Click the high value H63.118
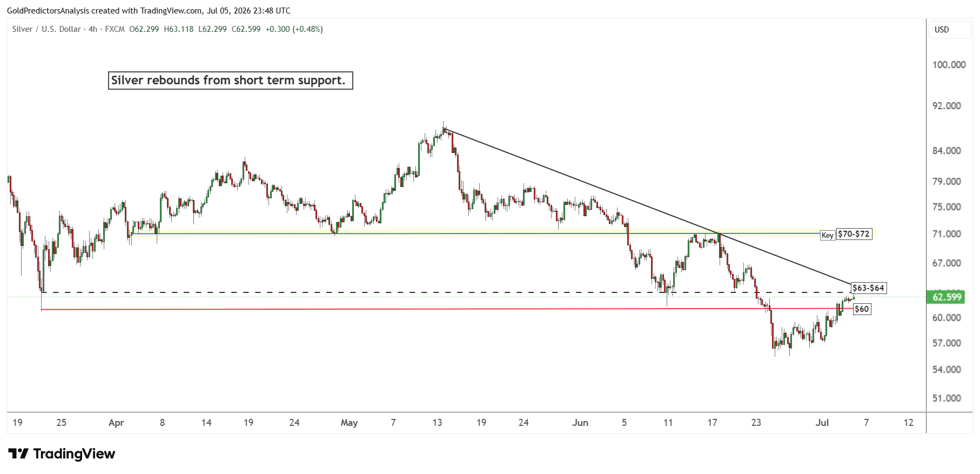Viewport: 980px width, 474px height. click(179, 29)
